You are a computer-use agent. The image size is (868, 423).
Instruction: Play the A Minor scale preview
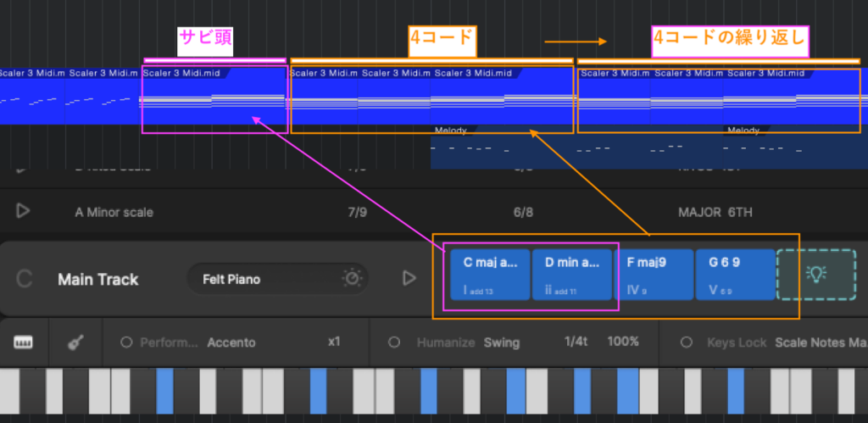coord(24,211)
